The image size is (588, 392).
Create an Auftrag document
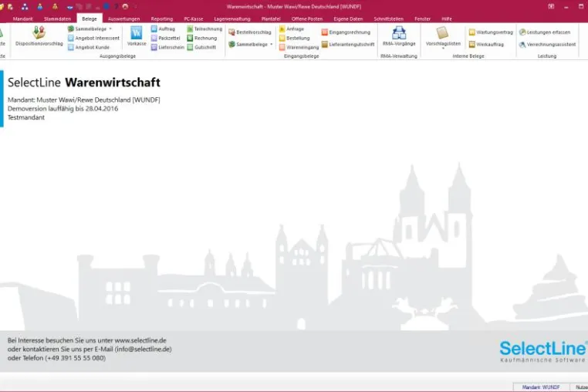point(163,29)
